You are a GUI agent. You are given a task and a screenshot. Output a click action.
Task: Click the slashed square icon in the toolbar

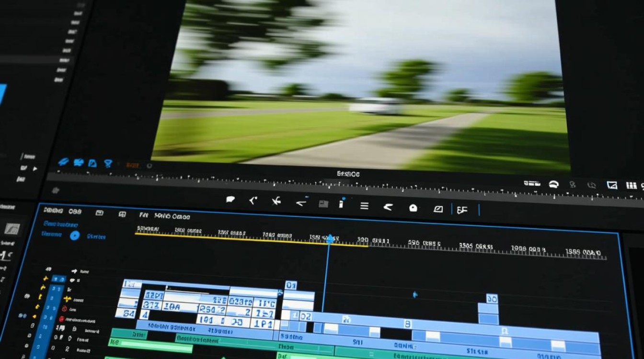tap(438, 209)
